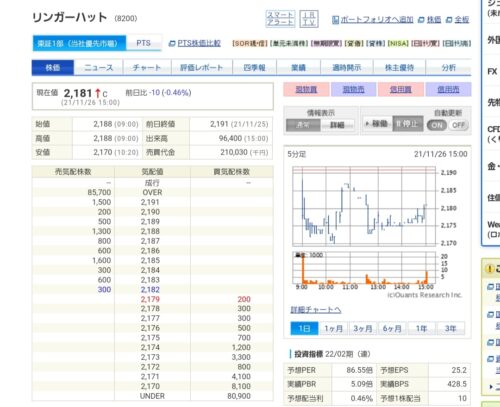Set 情報表示 to 通常 mode

[x=303, y=125]
